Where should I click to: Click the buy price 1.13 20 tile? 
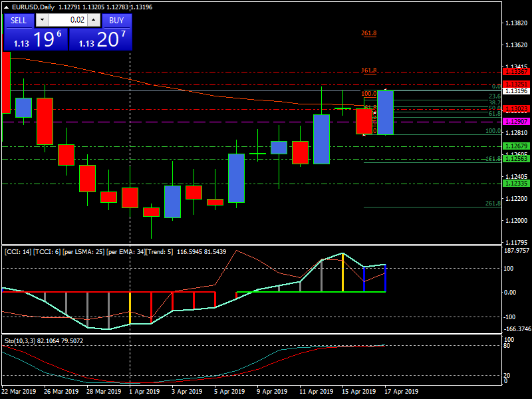(x=100, y=39)
